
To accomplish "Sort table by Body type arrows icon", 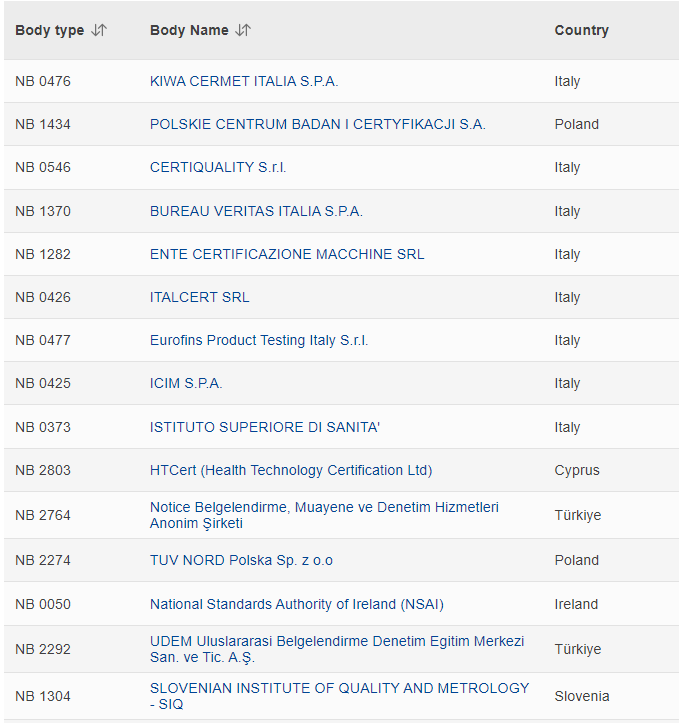I will click(x=99, y=30).
